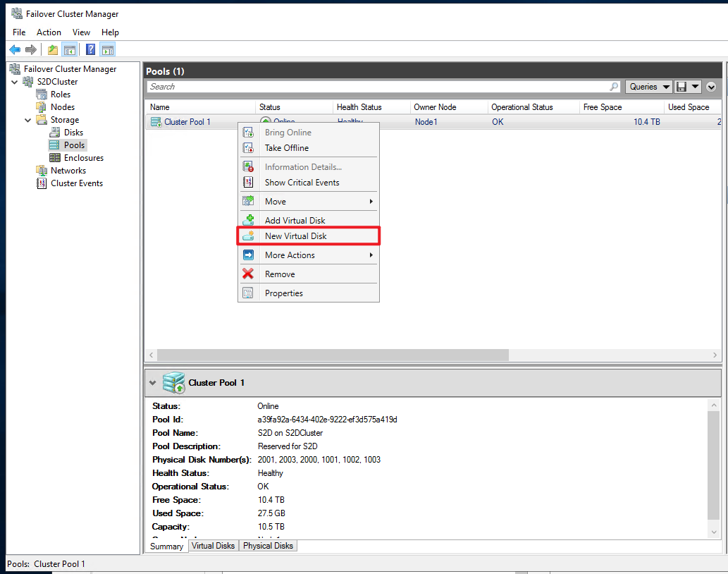Image resolution: width=728 pixels, height=574 pixels.
Task: Select Failover Cluster Manager root node
Action: (70, 68)
